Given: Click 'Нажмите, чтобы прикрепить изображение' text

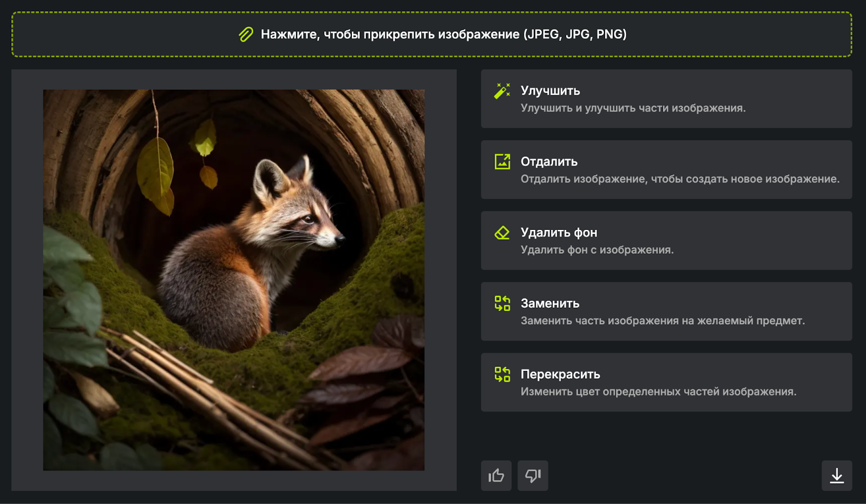Looking at the screenshot, I should pyautogui.click(x=443, y=35).
